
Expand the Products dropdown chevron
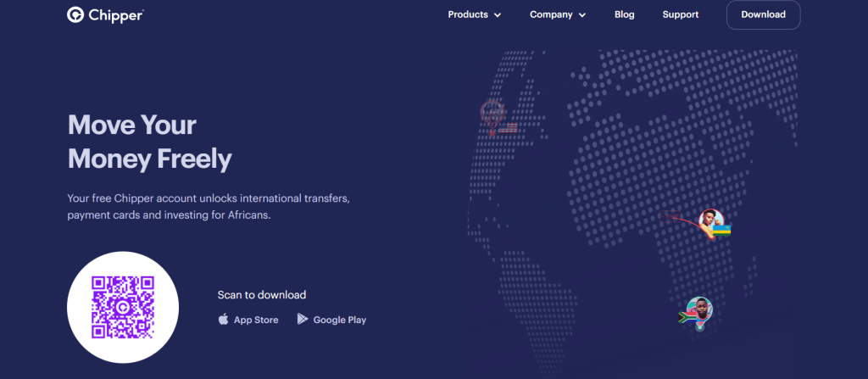(497, 15)
